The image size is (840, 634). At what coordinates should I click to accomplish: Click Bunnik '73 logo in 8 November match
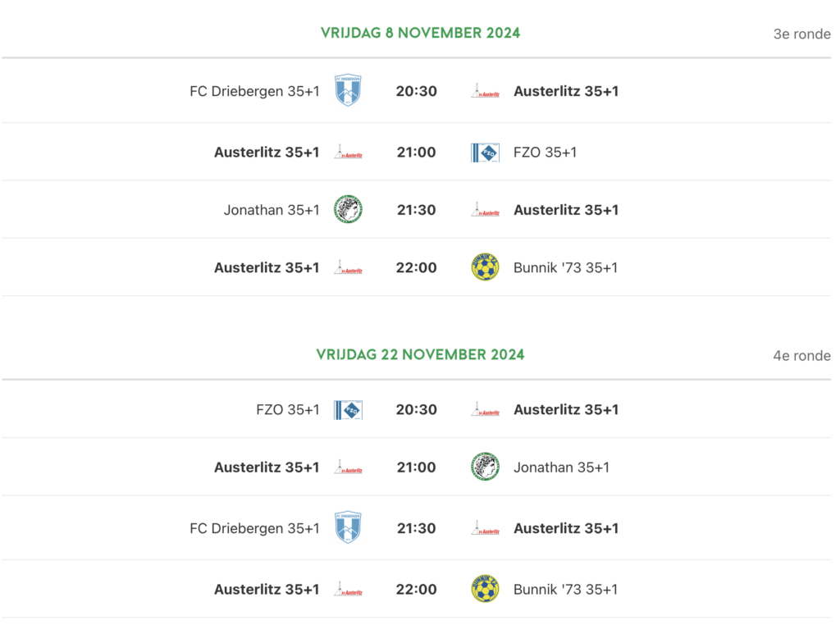(x=485, y=267)
